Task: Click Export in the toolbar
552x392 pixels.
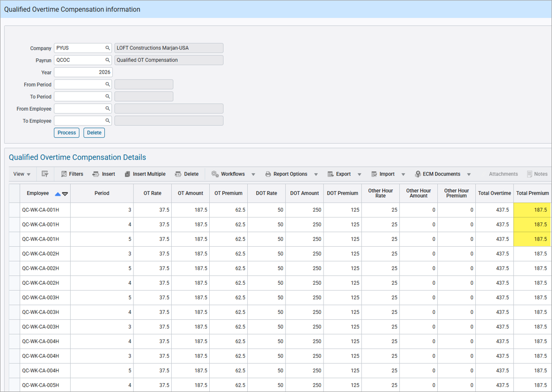Action: (339, 174)
